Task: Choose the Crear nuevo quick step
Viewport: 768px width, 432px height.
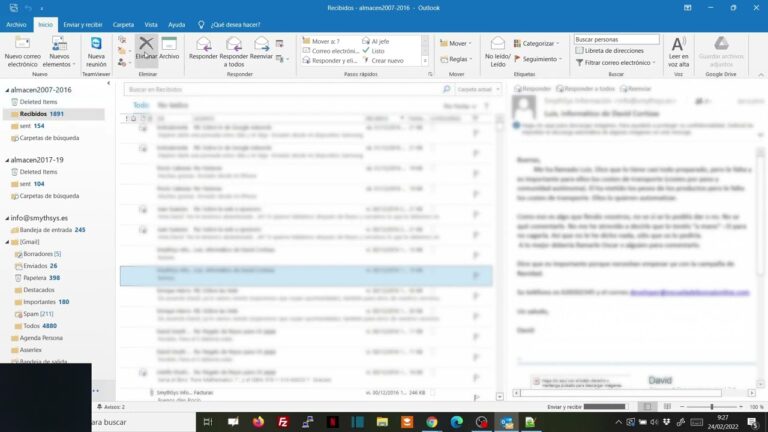Action: [x=383, y=61]
